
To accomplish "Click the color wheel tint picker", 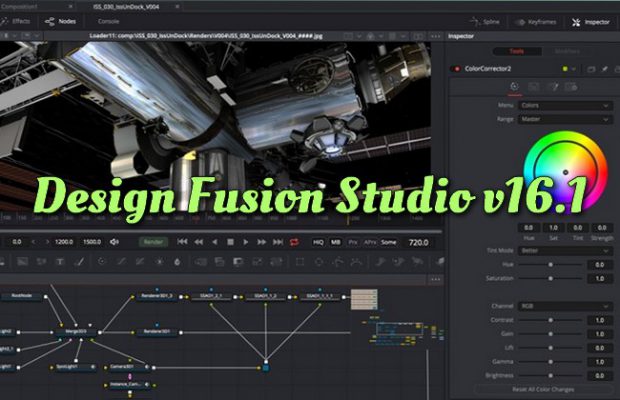I will point(565,172).
